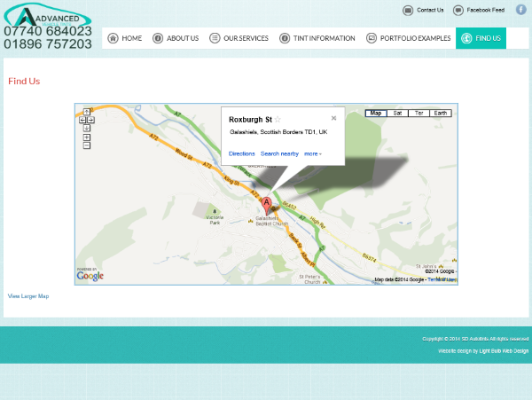The image size is (532, 400).
Task: Pan the map up with arrow button
Action: (x=87, y=112)
